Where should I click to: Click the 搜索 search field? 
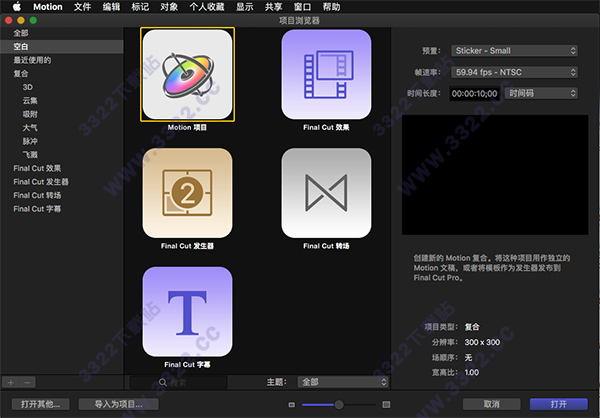tap(179, 382)
